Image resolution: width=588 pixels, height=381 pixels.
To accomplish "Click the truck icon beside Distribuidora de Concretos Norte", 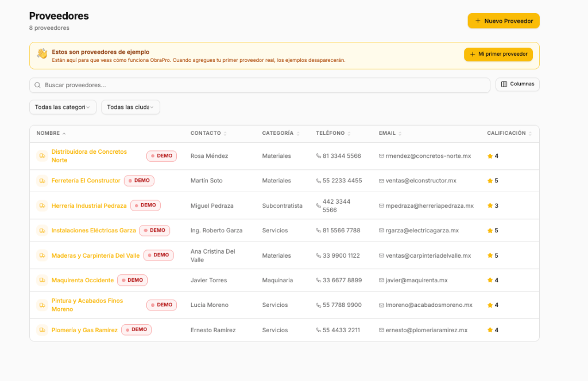I will click(x=42, y=156).
